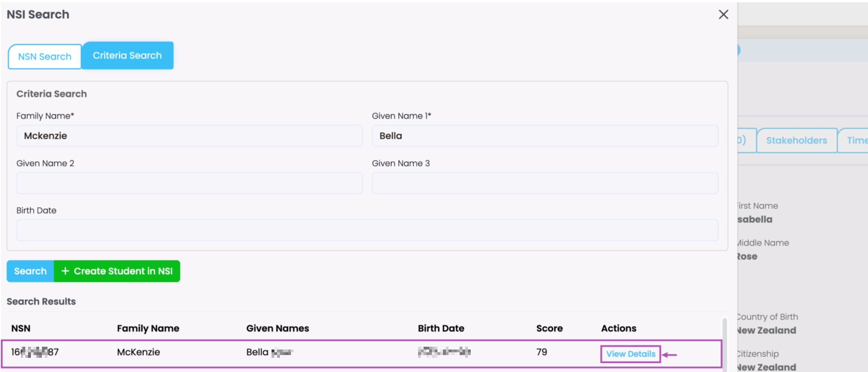Click the search results vertical scrollbar
Screen dimensions: 868x372
click(724, 343)
